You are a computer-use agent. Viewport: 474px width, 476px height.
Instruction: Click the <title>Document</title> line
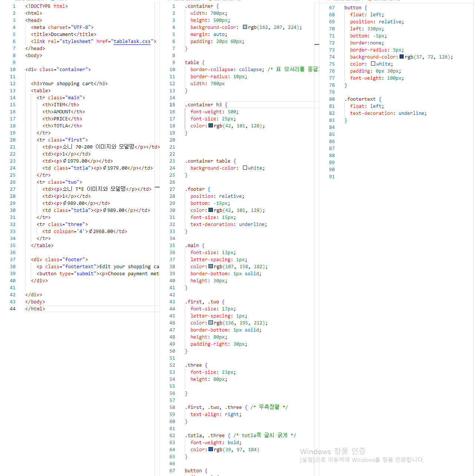click(64, 34)
